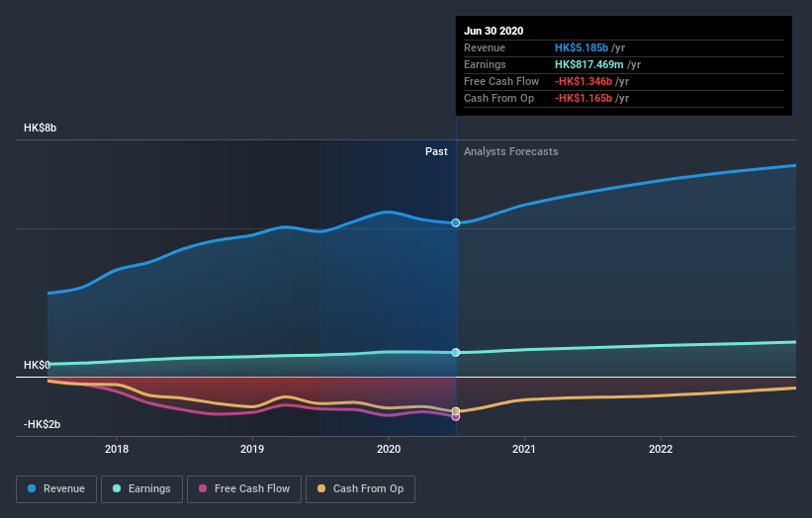Click the HK$0 y-axis label
812x518 pixels.
click(x=37, y=365)
